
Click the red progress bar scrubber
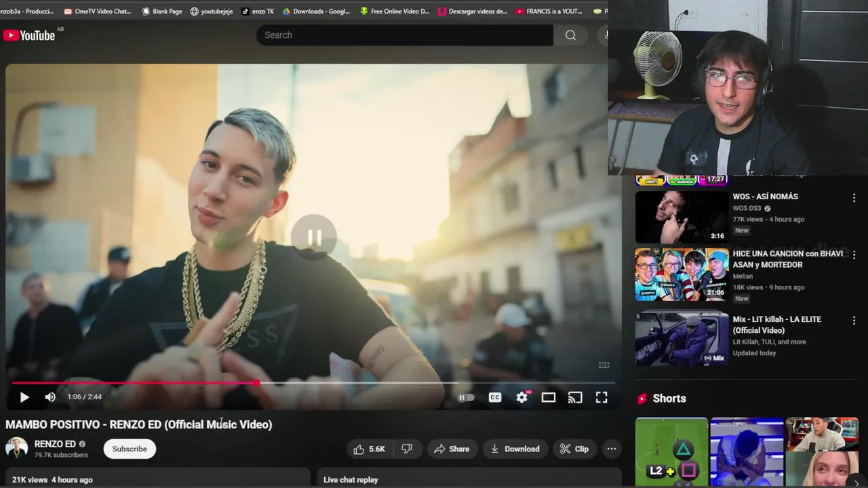[x=256, y=384]
